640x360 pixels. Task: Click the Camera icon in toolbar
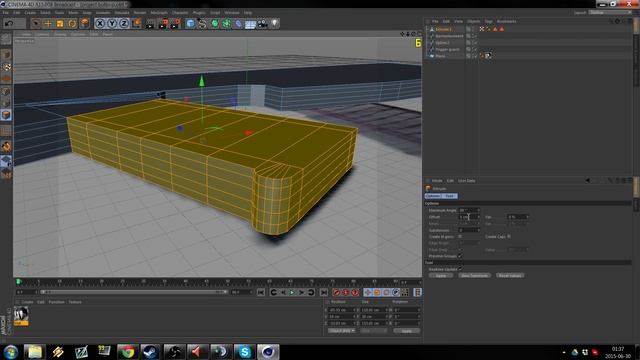point(262,24)
